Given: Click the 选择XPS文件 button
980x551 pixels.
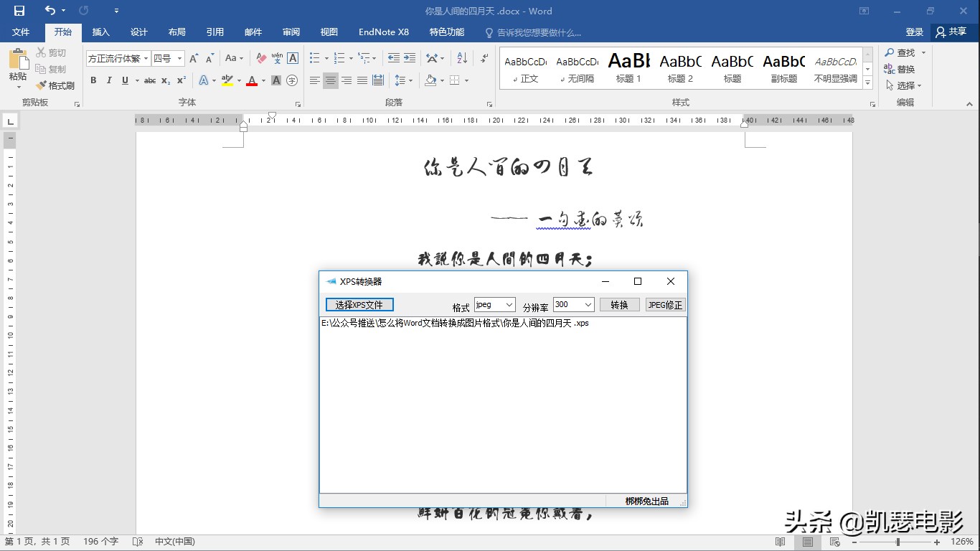Looking at the screenshot, I should [x=359, y=304].
